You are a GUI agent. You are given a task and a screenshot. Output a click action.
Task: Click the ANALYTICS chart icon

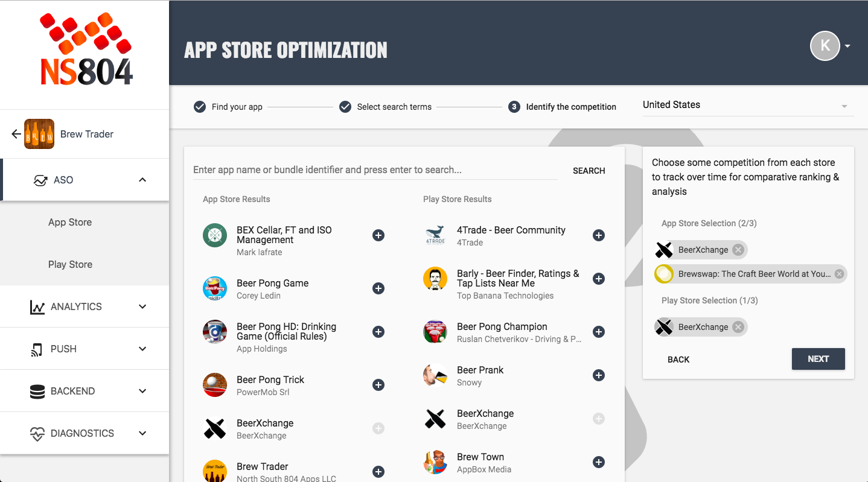(x=37, y=306)
